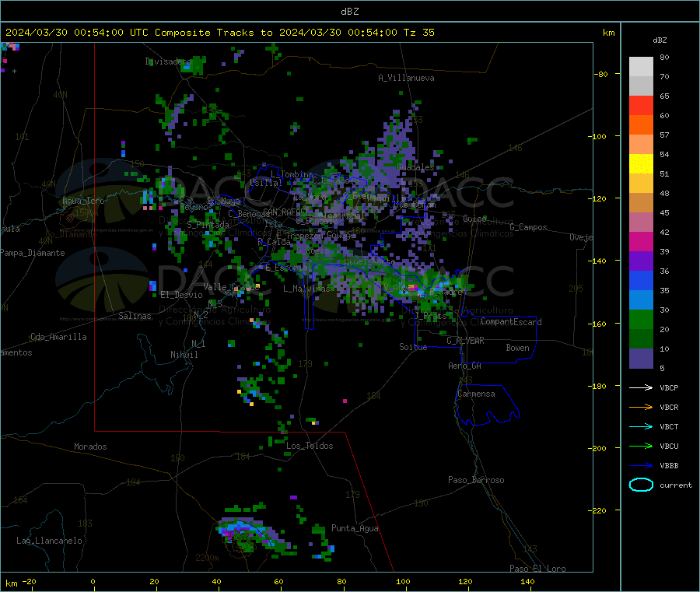The width and height of the screenshot is (700, 592).
Task: Click the 'Valle_Grande' map label
Action: [232, 287]
